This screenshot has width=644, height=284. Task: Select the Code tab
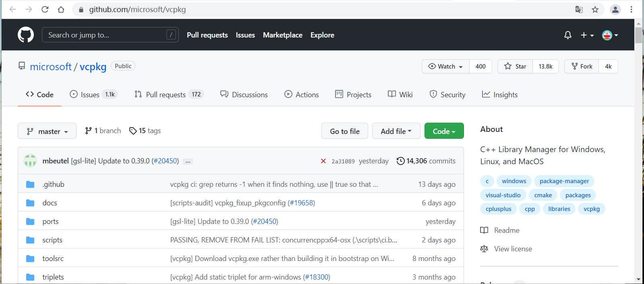pos(39,94)
